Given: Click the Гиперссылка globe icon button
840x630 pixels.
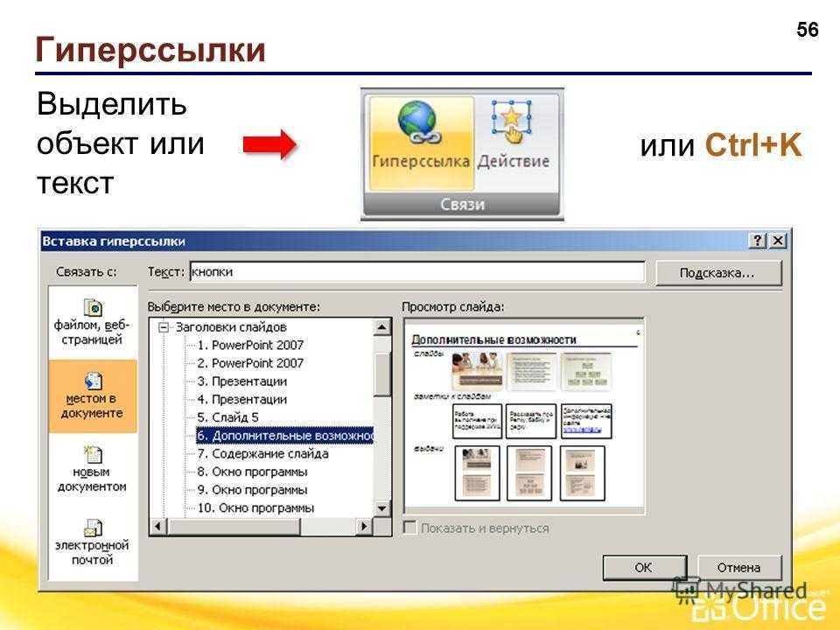Looking at the screenshot, I should pos(421,143).
